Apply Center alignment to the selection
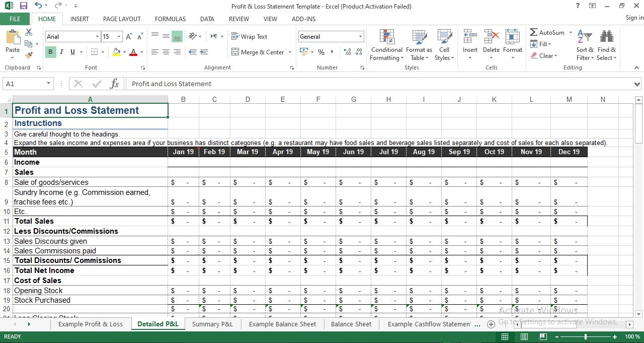This screenshot has height=343, width=644. [166, 52]
